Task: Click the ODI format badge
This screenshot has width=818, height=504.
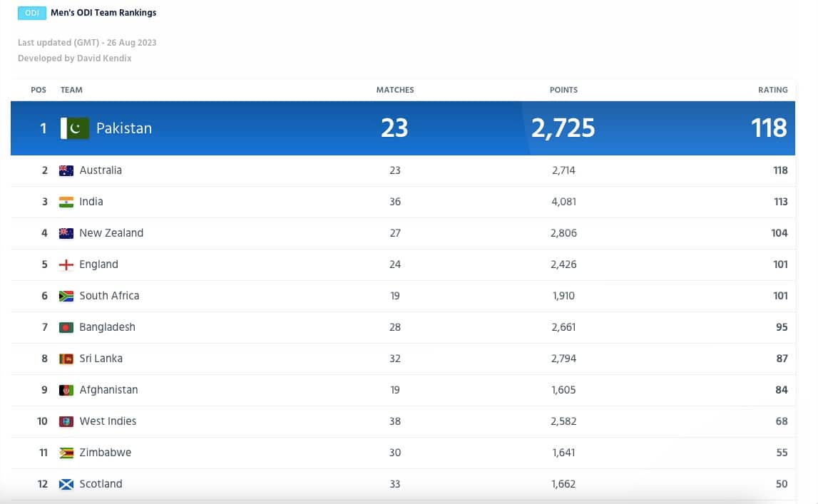Action: pos(31,12)
